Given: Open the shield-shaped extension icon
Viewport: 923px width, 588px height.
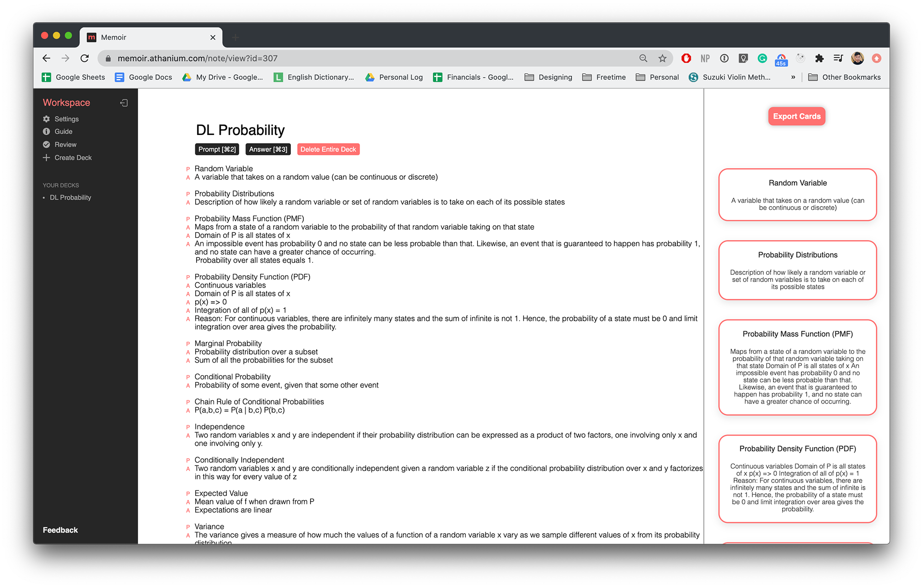Looking at the screenshot, I should pyautogui.click(x=743, y=58).
